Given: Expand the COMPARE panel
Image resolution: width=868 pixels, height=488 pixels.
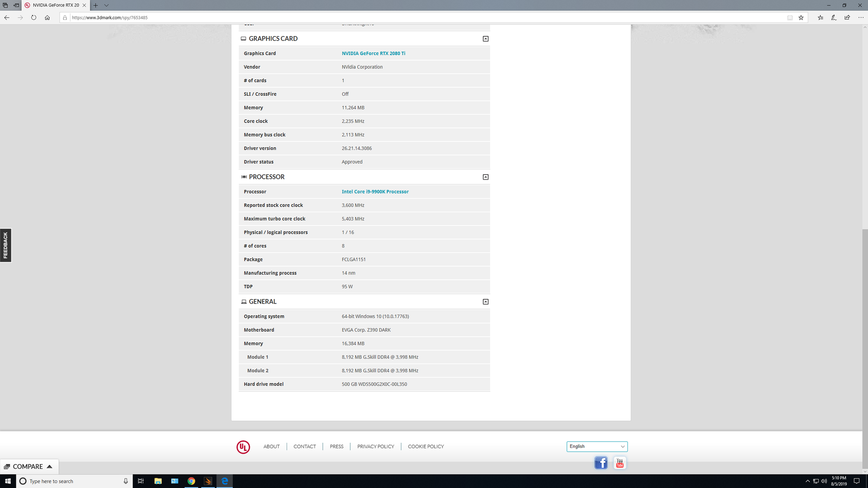Looking at the screenshot, I should point(29,467).
